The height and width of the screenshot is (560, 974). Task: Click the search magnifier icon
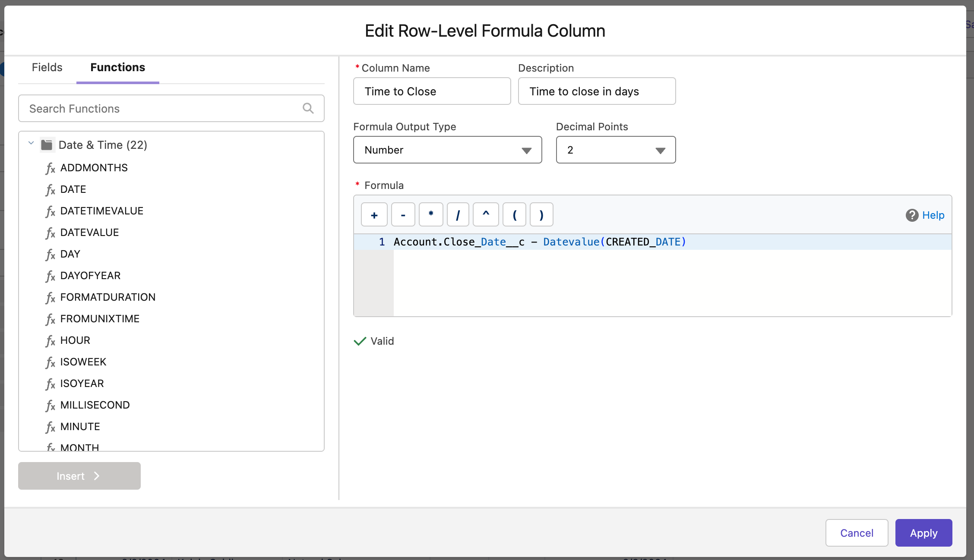tap(308, 108)
